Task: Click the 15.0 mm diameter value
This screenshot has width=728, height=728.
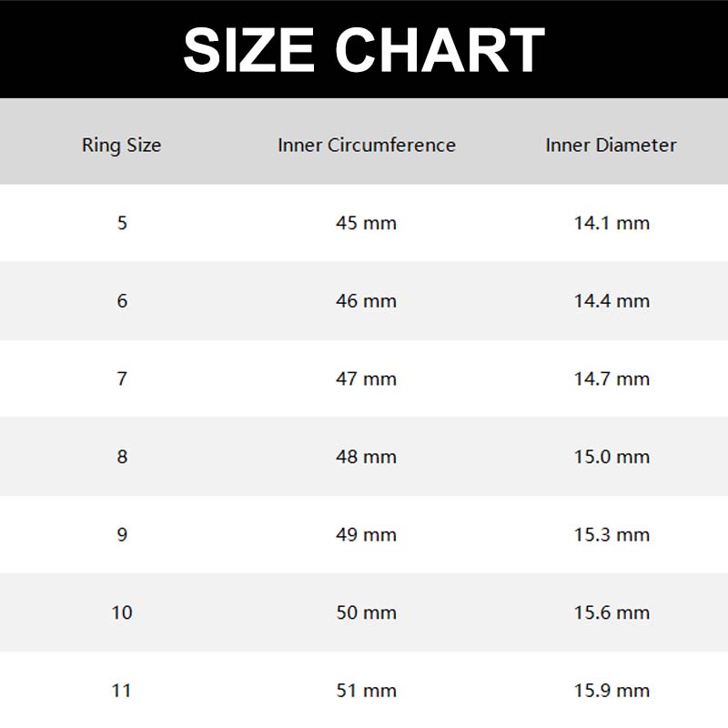Action: point(612,457)
